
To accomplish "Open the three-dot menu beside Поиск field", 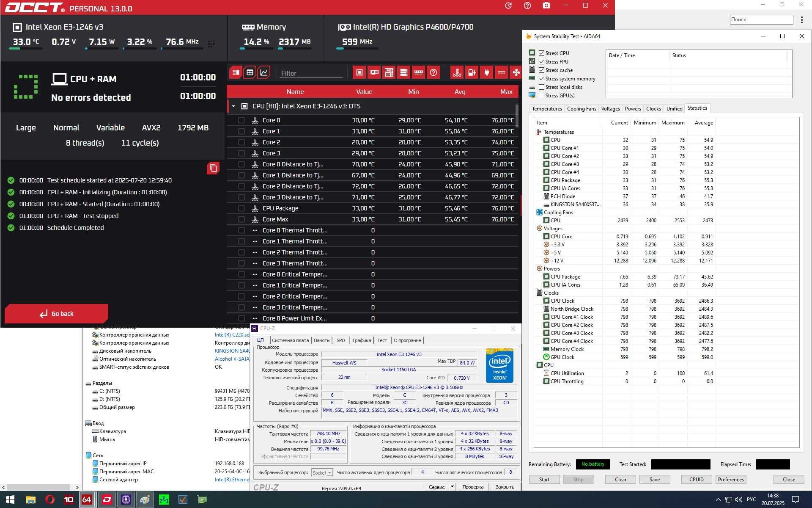I will click(802, 19).
